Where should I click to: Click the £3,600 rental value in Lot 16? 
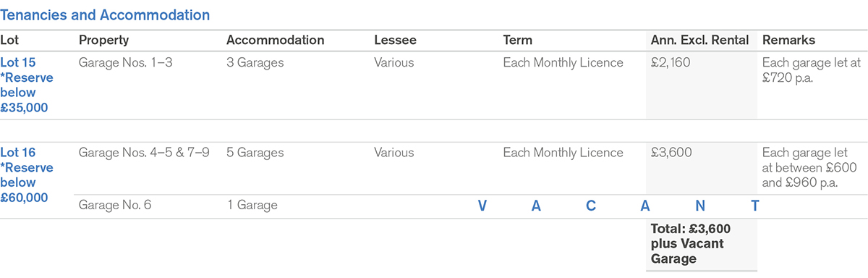coord(671,153)
